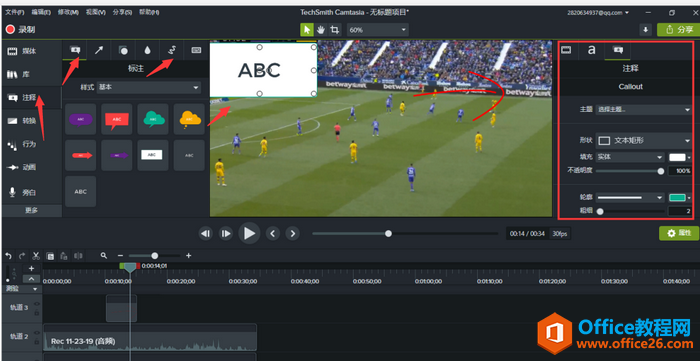Open the 帮助 menu
The height and width of the screenshot is (361, 700).
[x=149, y=12]
